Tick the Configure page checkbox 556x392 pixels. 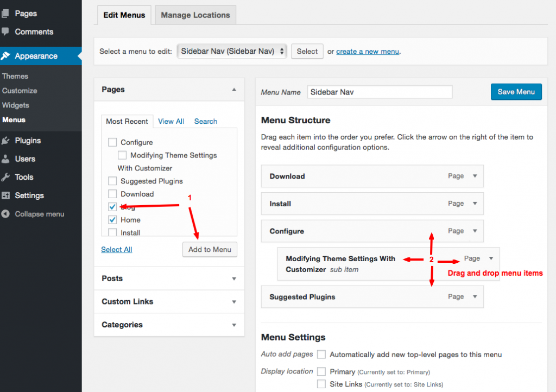pos(112,142)
